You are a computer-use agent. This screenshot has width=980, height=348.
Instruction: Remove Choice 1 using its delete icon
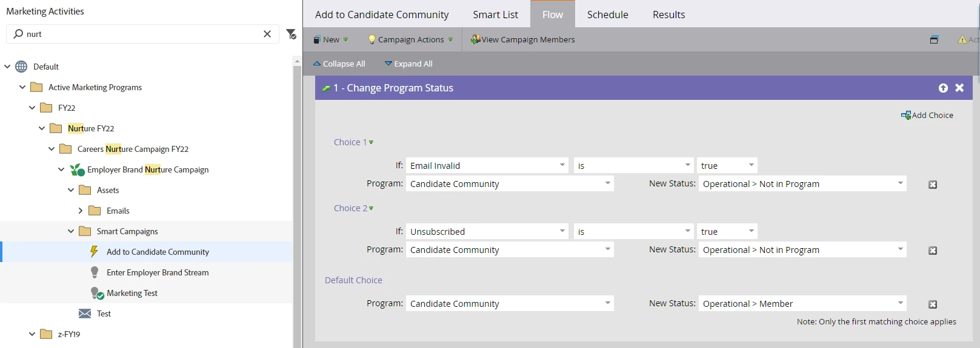[x=933, y=185]
